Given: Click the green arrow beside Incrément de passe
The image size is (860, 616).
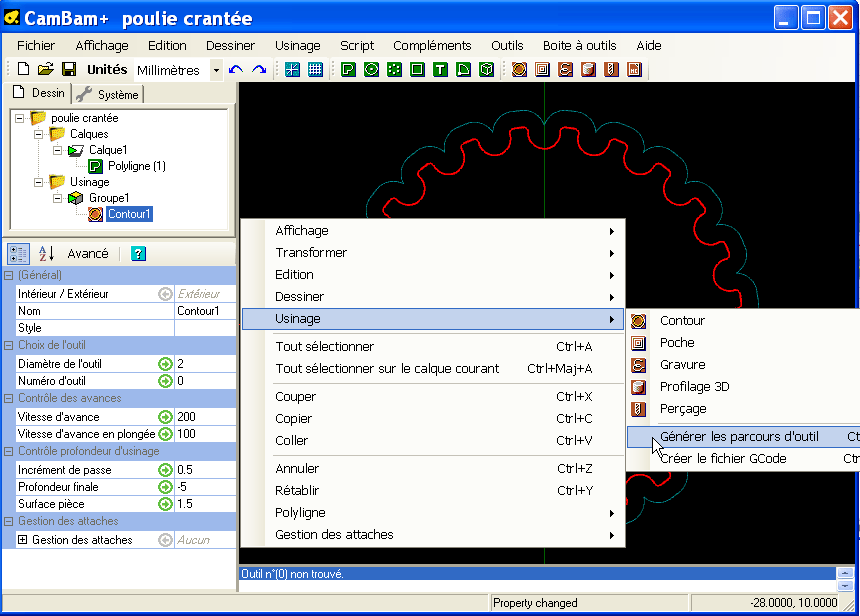Looking at the screenshot, I should point(165,470).
